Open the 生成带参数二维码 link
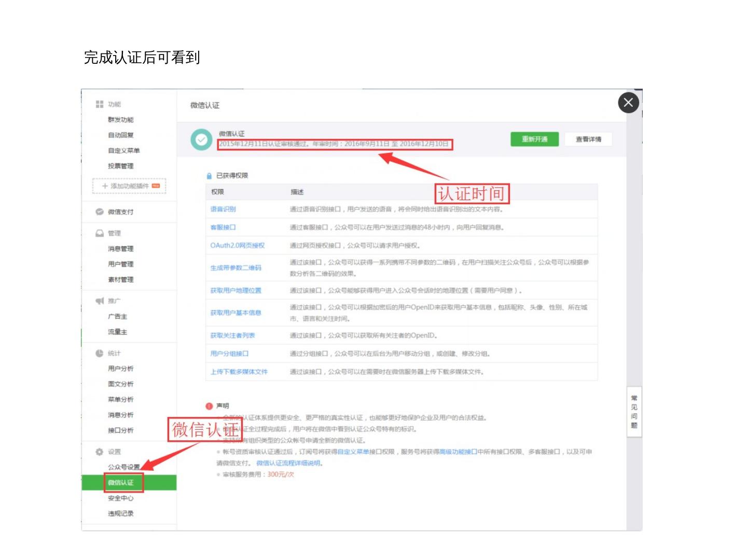747x560 pixels. click(x=236, y=268)
